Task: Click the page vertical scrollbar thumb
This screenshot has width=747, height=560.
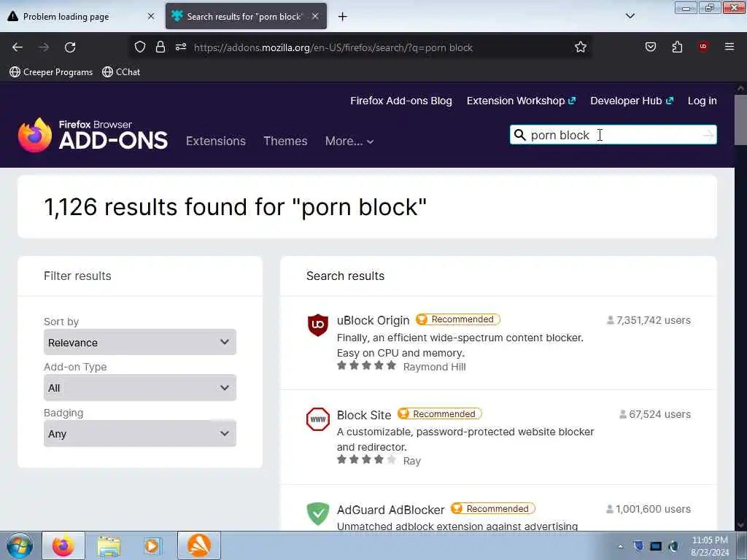Action: 740,119
